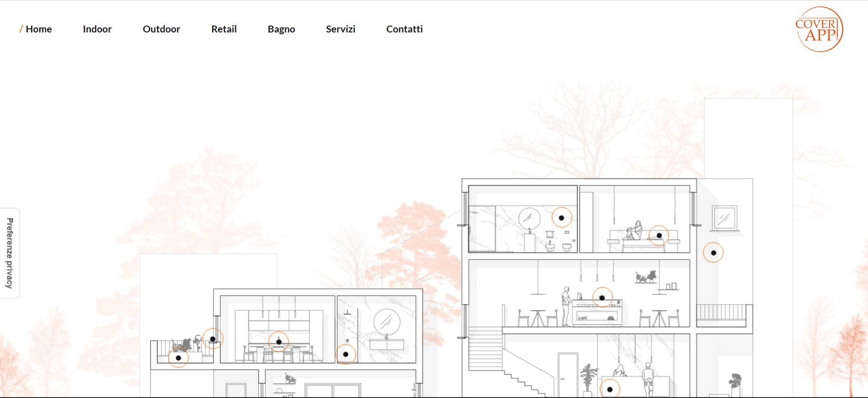The image size is (868, 398).
Task: Click hotspot on the bedroom bed
Action: 659,236
